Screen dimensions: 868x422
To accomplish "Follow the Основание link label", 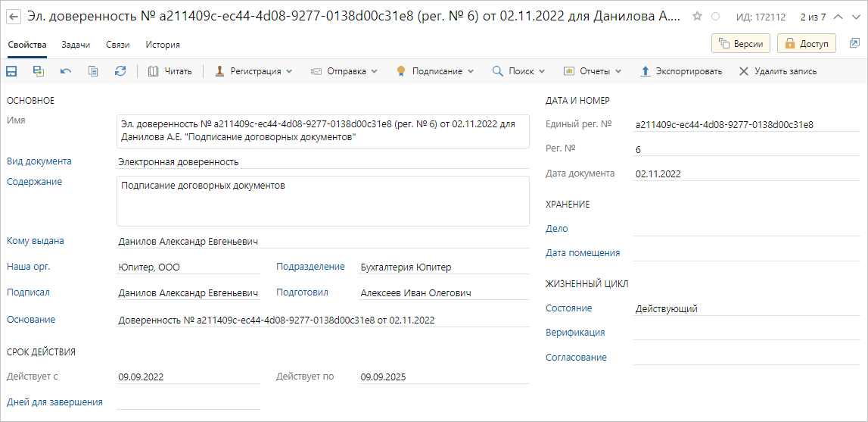I will pos(31,320).
